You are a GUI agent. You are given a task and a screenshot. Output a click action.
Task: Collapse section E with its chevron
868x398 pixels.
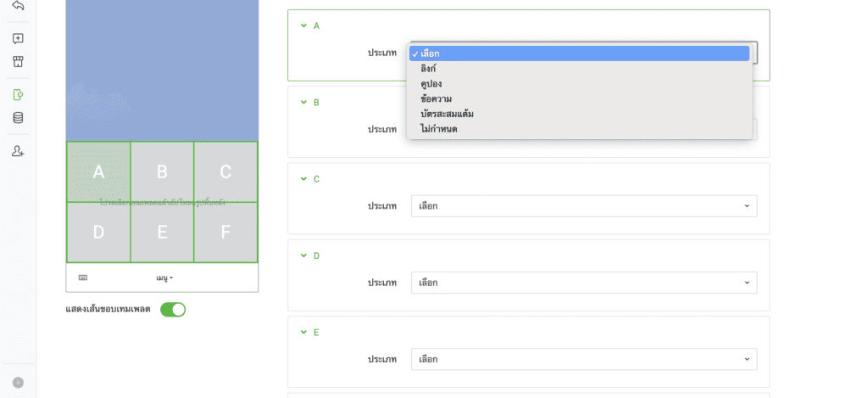point(303,332)
